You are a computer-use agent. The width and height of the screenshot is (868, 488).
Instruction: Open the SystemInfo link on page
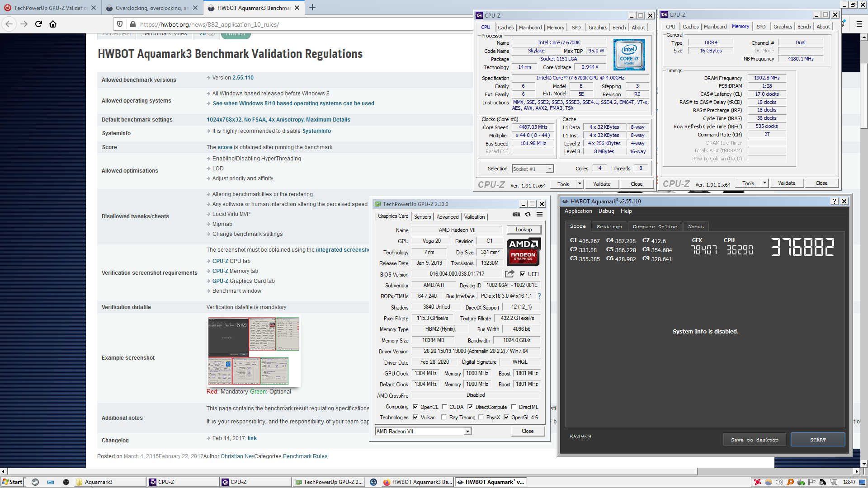(316, 131)
